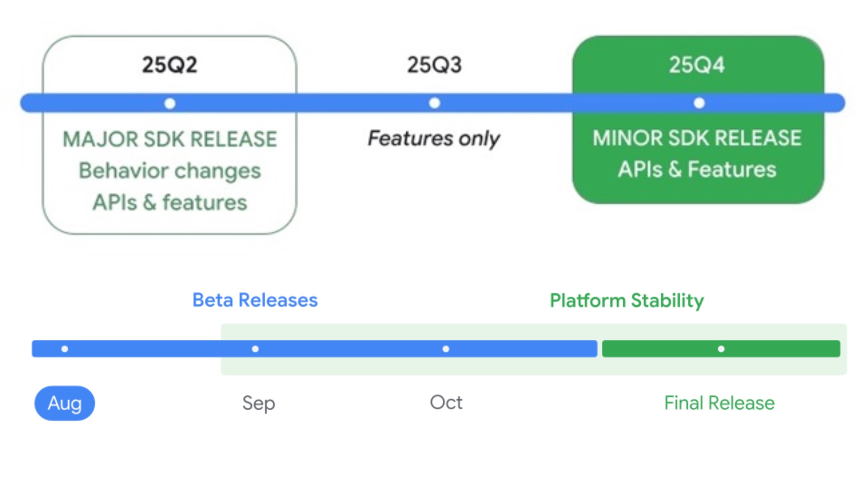
Task: Click the Features only text
Action: [434, 138]
